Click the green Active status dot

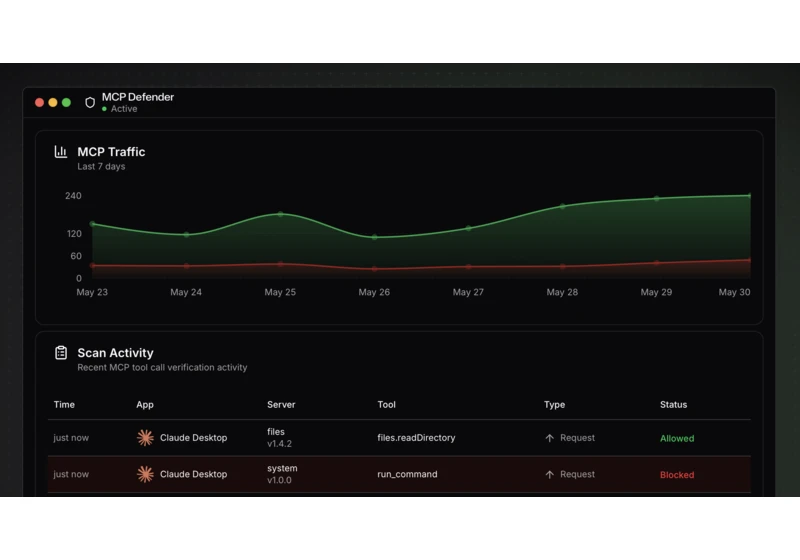[105, 109]
